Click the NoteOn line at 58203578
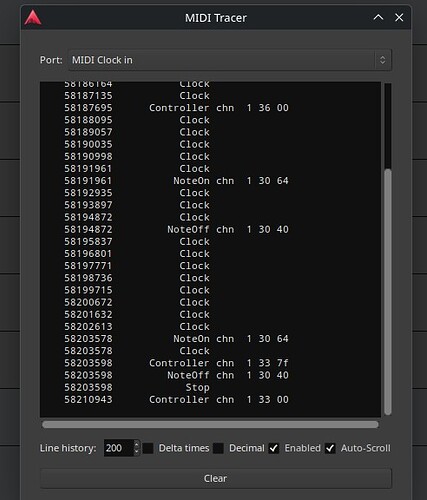This screenshot has height=500, width=427. click(176, 339)
